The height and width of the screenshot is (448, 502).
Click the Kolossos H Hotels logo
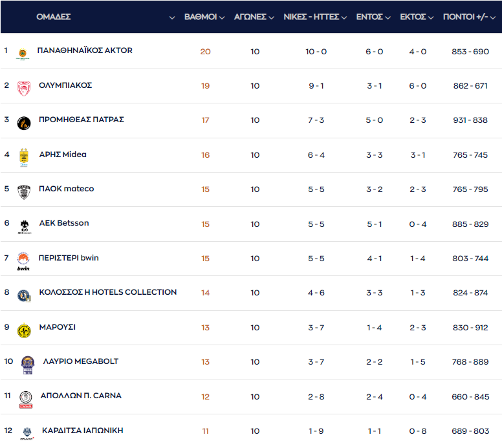click(24, 295)
